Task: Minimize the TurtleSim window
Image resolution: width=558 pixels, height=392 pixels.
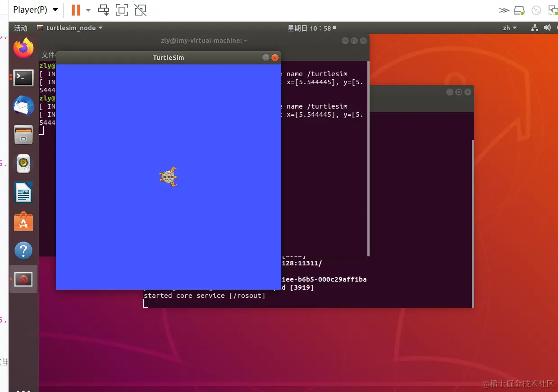Action: [x=266, y=58]
